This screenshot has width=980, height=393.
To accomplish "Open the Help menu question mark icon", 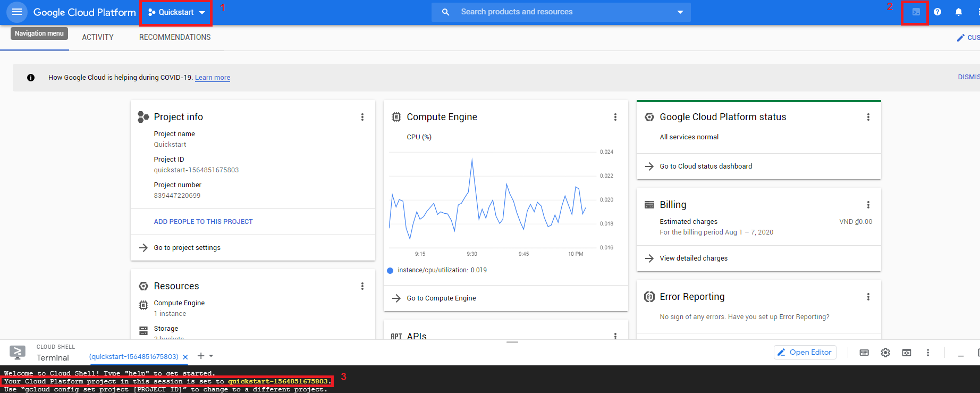I will pos(937,12).
